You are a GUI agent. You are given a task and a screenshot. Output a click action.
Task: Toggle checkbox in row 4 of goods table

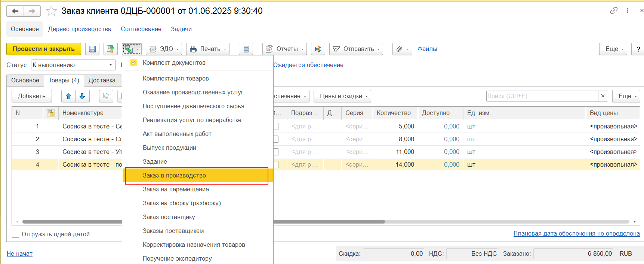276,165
